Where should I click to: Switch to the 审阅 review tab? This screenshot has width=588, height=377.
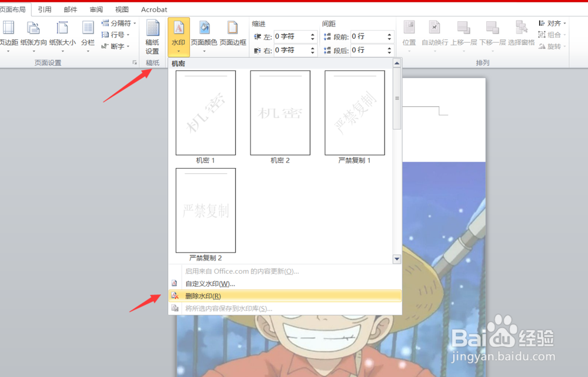tap(96, 9)
